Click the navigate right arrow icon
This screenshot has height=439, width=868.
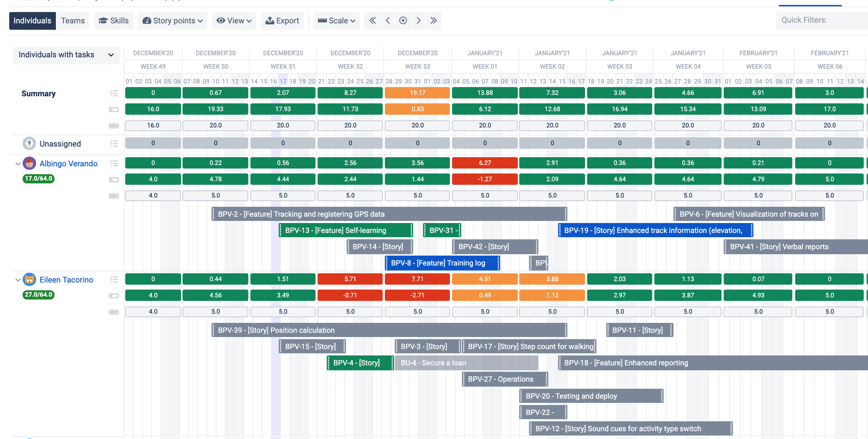pos(419,20)
